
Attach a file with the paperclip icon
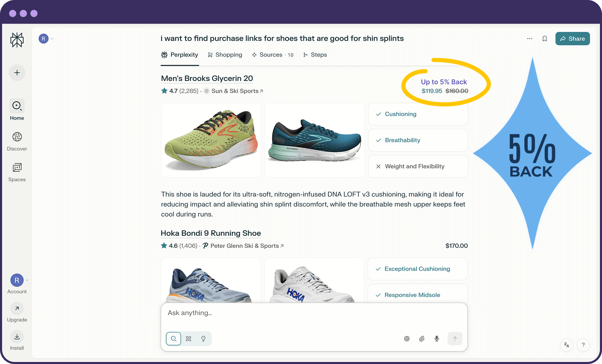[x=422, y=339]
